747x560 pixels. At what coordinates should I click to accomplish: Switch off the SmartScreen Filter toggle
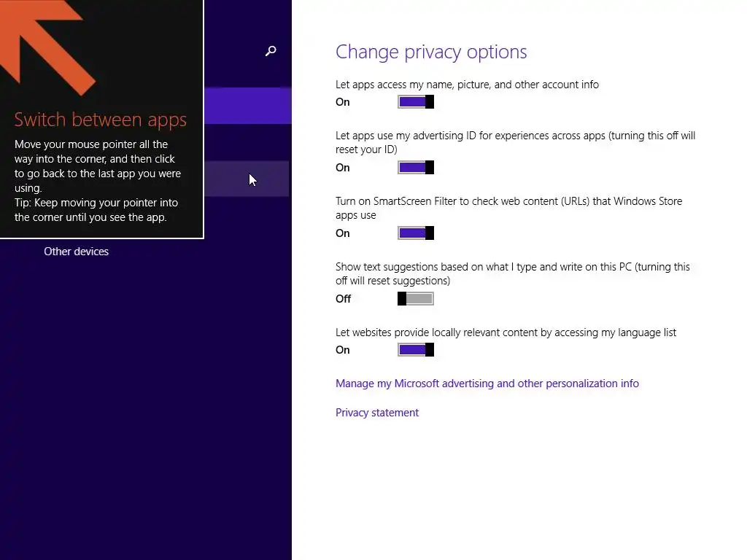[416, 233]
